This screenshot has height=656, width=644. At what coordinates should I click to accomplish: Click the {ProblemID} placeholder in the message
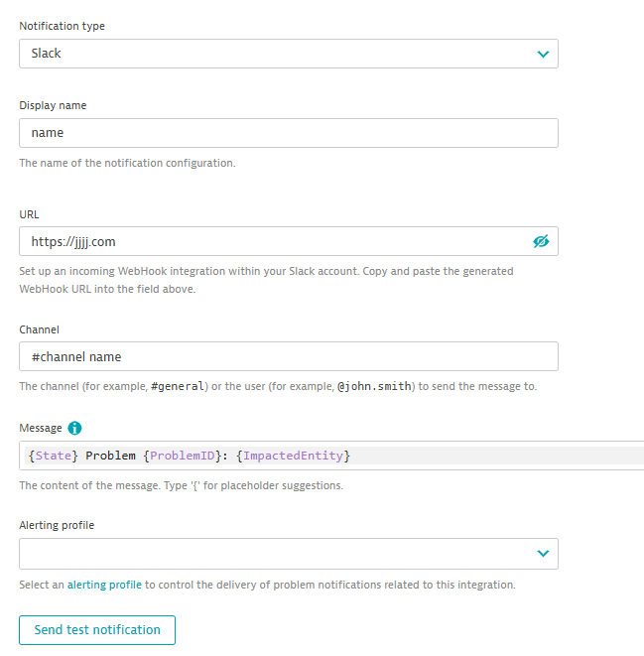click(x=182, y=456)
